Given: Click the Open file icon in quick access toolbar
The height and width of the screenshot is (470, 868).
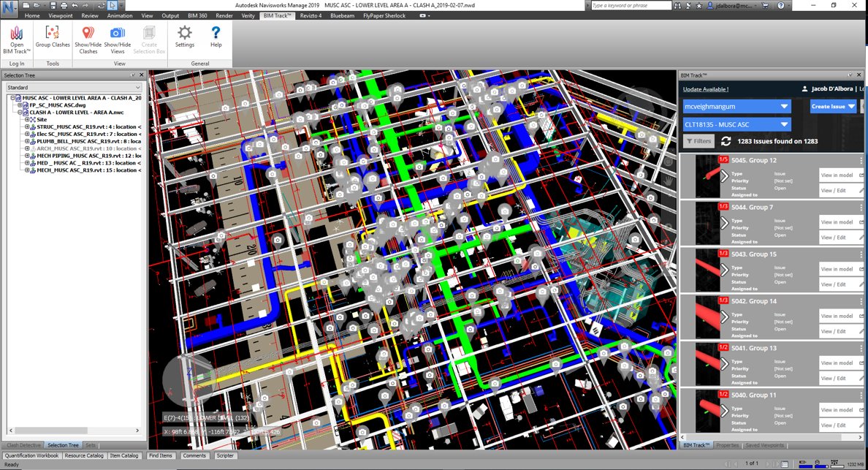Looking at the screenshot, I should 36,5.
